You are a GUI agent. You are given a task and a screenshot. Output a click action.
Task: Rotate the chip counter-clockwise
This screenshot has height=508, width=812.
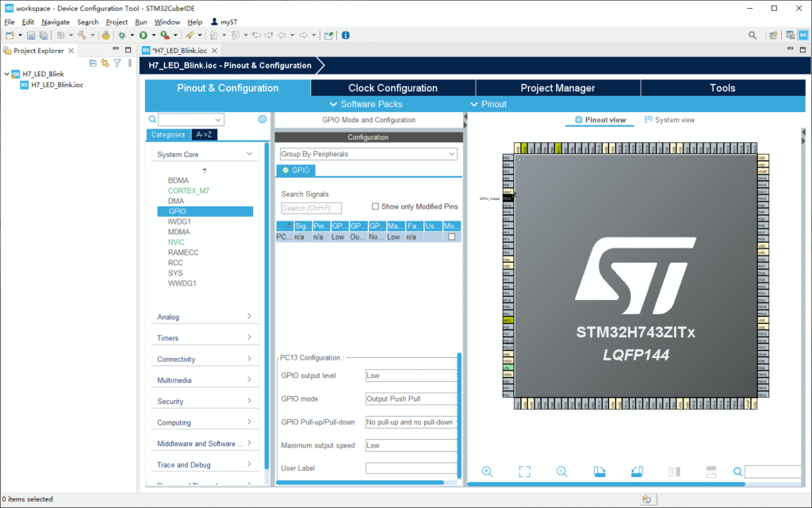tap(637, 471)
